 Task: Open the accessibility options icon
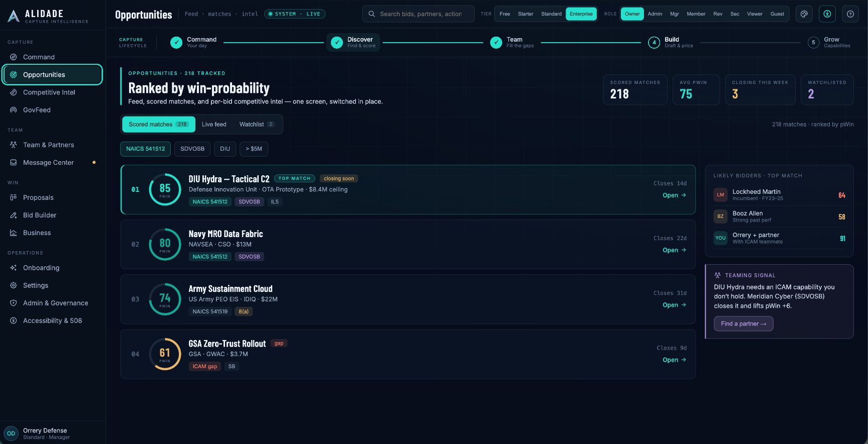827,14
